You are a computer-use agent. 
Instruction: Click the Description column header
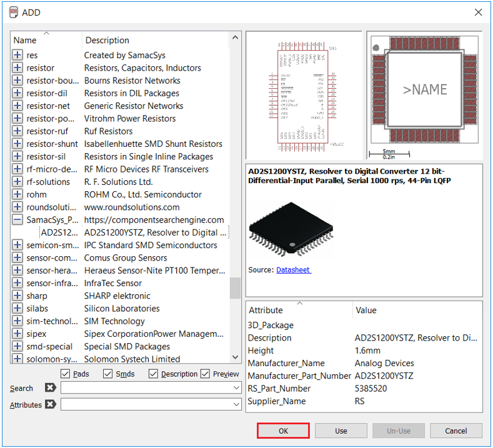tap(156, 40)
